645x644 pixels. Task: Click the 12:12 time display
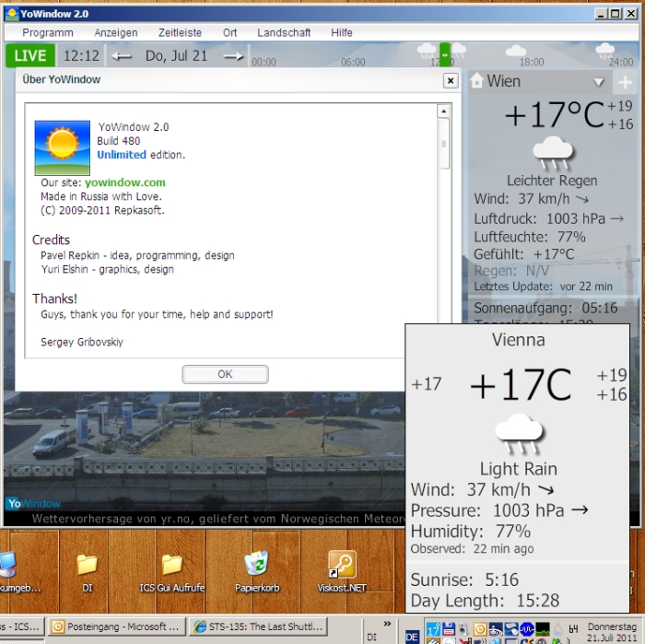tap(81, 55)
